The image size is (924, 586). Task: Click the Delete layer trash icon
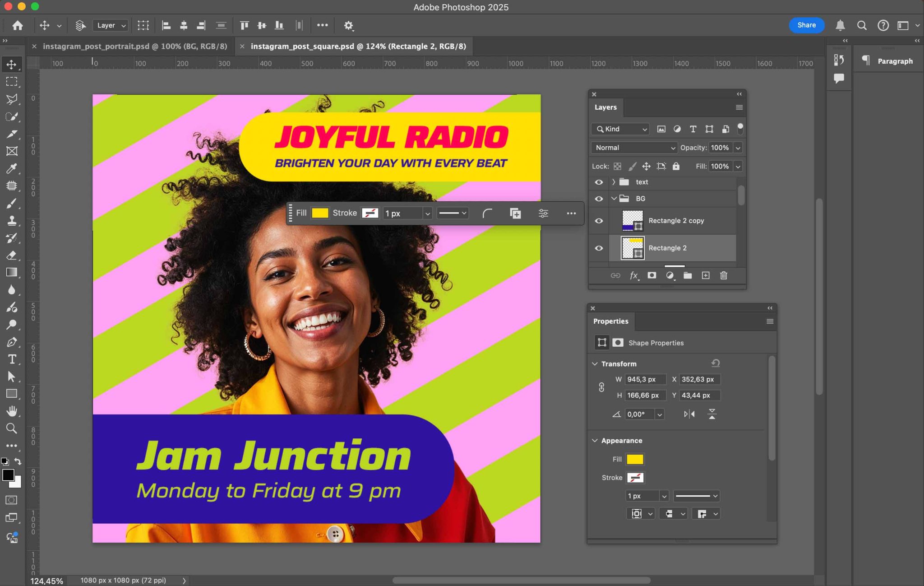click(x=724, y=275)
